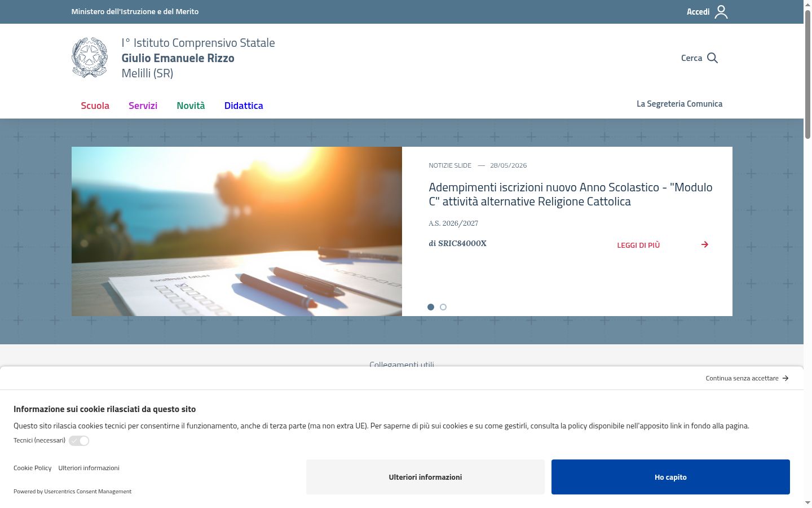Click the user account icon beside Accedi
The width and height of the screenshot is (812, 508).
point(721,12)
